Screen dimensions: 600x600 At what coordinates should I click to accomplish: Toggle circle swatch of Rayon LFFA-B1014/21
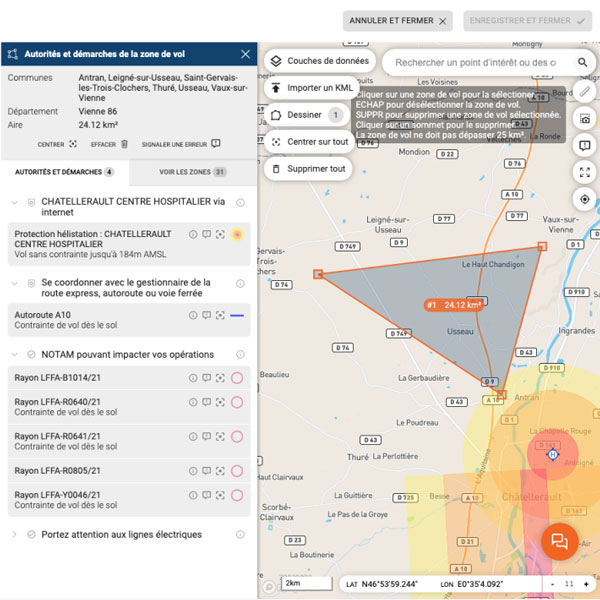(237, 378)
